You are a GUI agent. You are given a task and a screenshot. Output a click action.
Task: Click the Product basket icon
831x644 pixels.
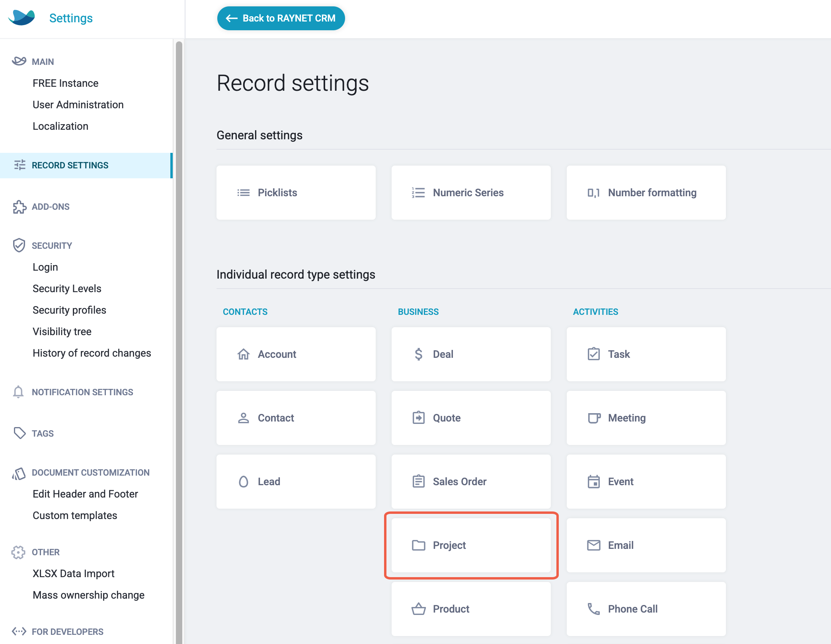click(418, 609)
